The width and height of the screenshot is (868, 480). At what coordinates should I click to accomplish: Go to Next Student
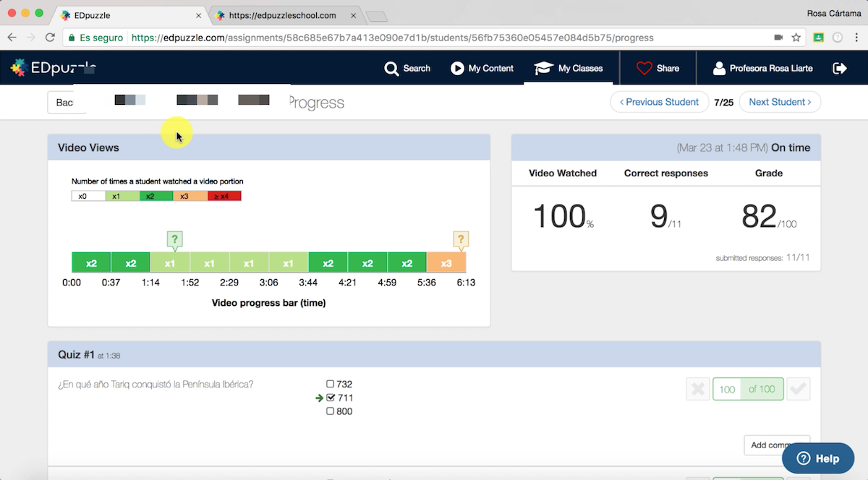pyautogui.click(x=780, y=102)
